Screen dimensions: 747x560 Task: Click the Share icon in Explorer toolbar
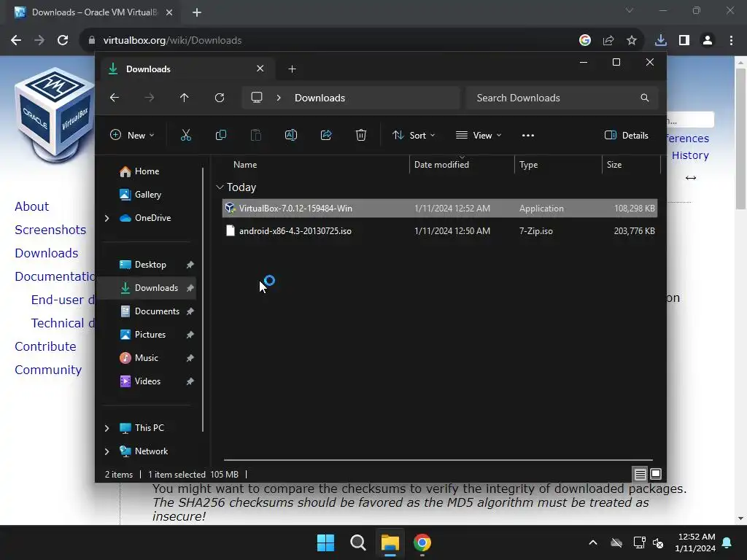click(x=326, y=135)
